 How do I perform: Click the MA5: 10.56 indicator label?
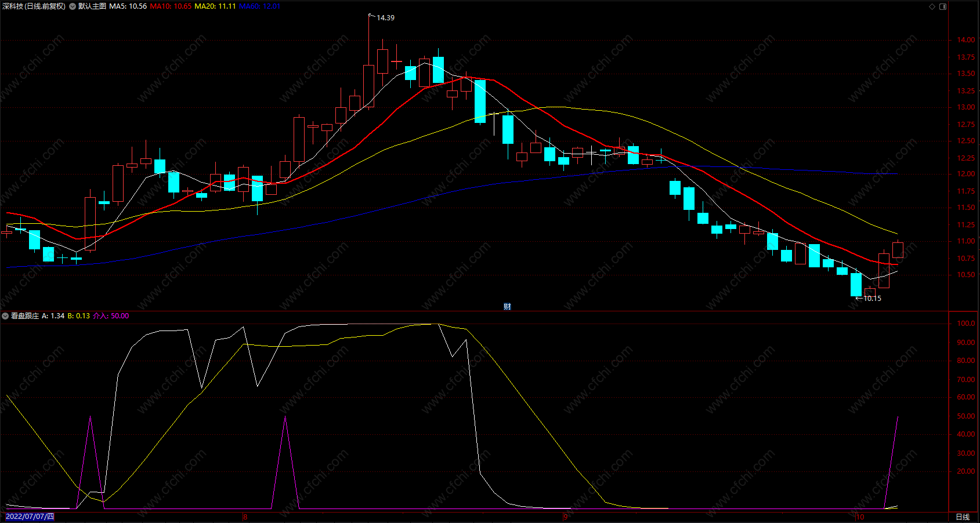pos(128,6)
